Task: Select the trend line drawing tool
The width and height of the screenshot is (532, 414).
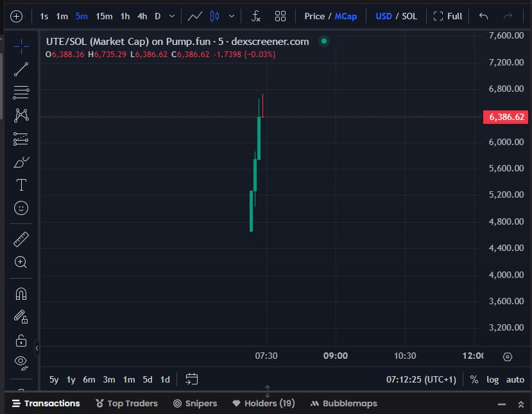Action: click(21, 69)
